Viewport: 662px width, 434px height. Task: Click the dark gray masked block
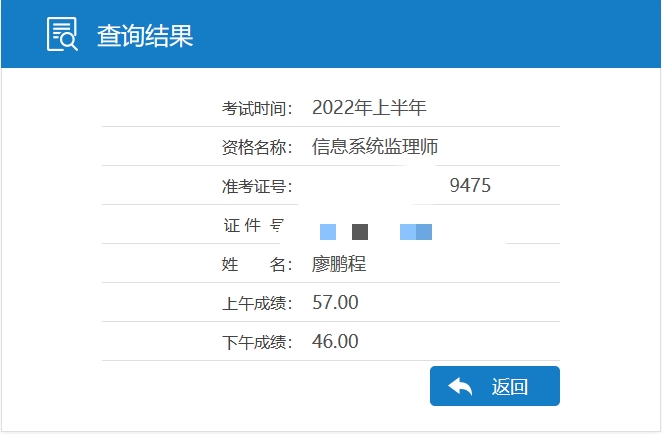[360, 232]
